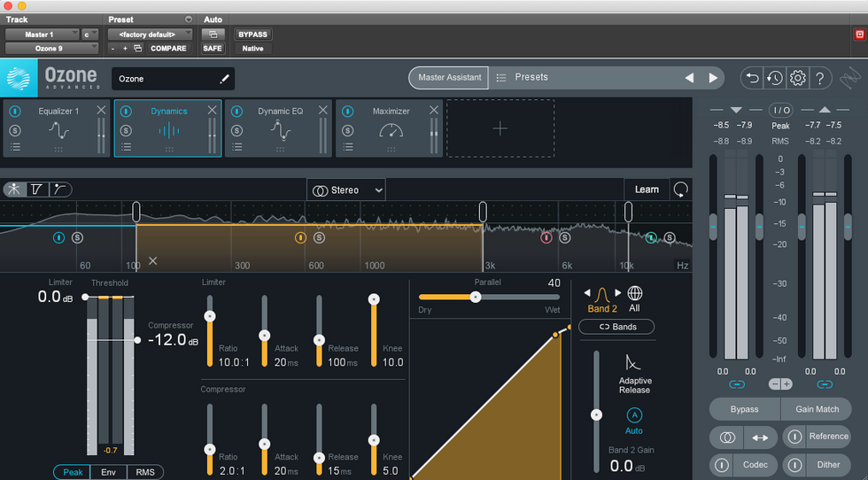This screenshot has height=480, width=868.
Task: Select the tilt detection filter icon
Action: click(x=36, y=190)
